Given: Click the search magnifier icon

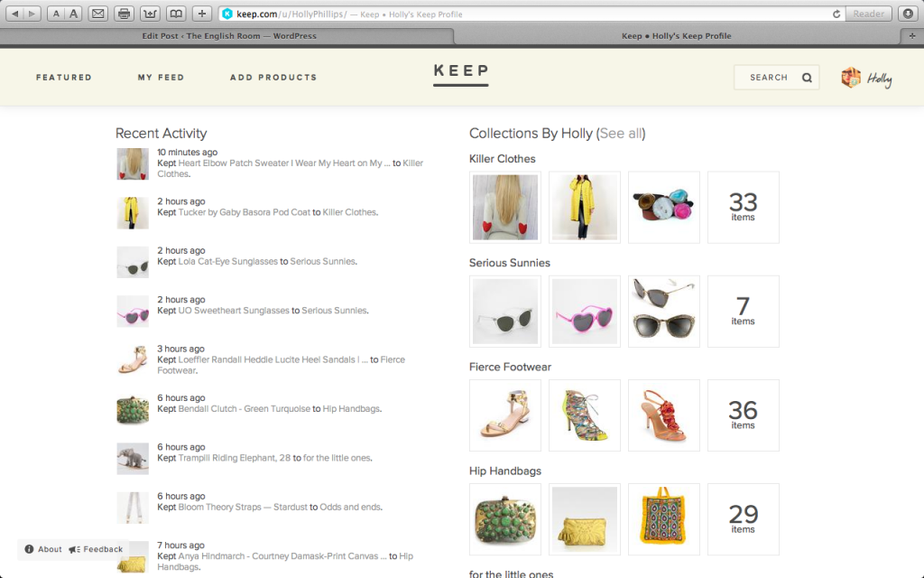Looking at the screenshot, I should 807,78.
